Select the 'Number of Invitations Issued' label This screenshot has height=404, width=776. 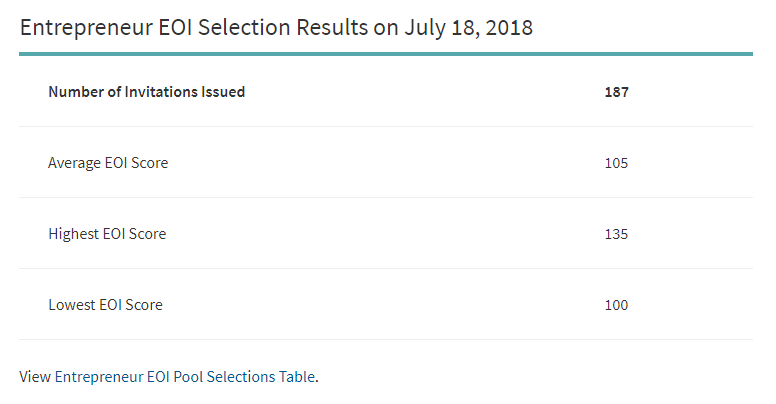(x=146, y=92)
